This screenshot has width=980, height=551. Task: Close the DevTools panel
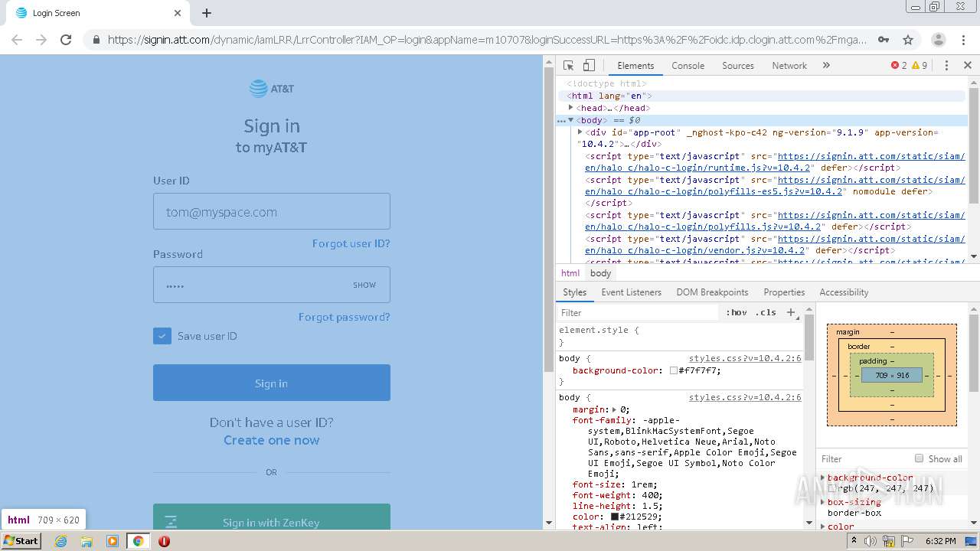point(968,66)
